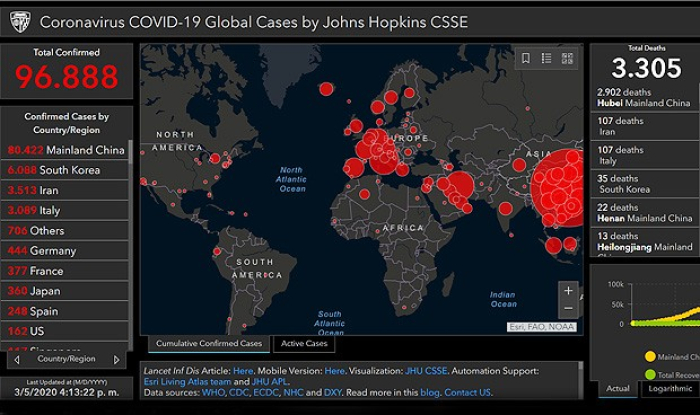Select the Actual chart scale tab

[x=618, y=389]
